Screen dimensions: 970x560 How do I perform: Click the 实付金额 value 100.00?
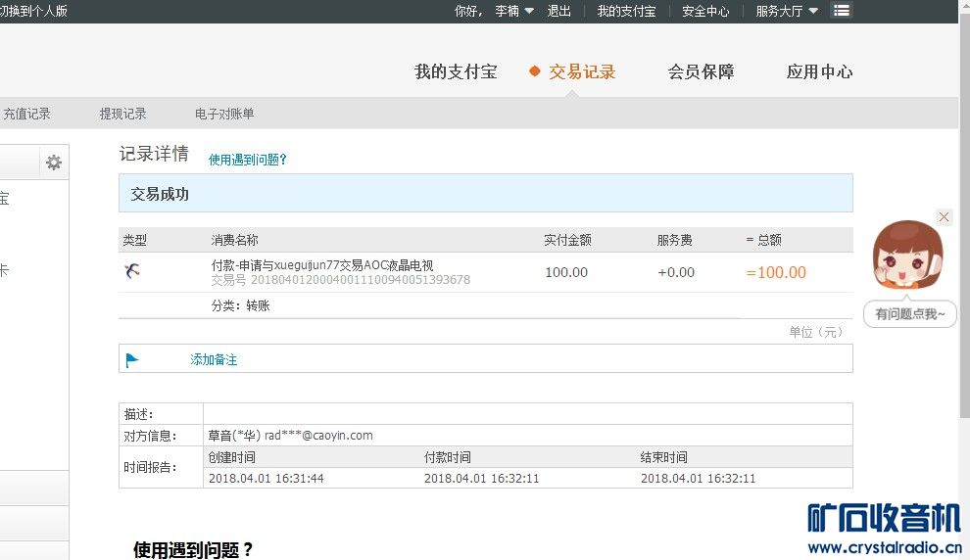566,272
